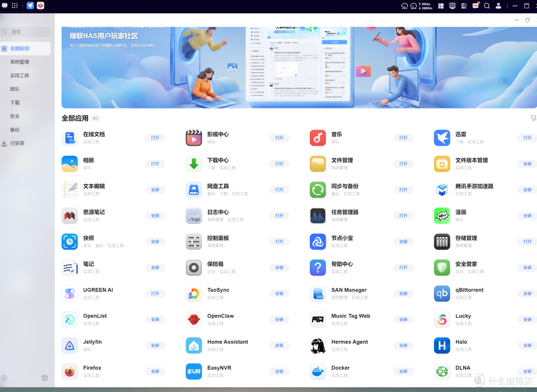Screen dimensions: 537x392
Task: Click the 漫画 app icon
Action: click(x=442, y=216)
